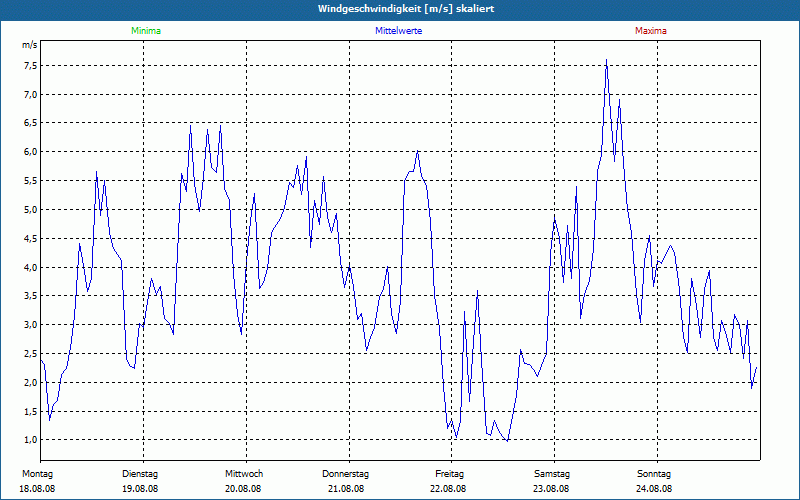Click the green Minima legend label
Screen dimensions: 800x500
[146, 31]
